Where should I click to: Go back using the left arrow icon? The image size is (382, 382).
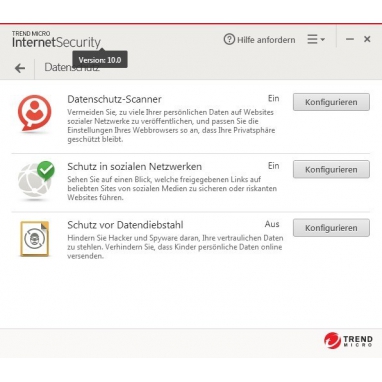click(20, 68)
